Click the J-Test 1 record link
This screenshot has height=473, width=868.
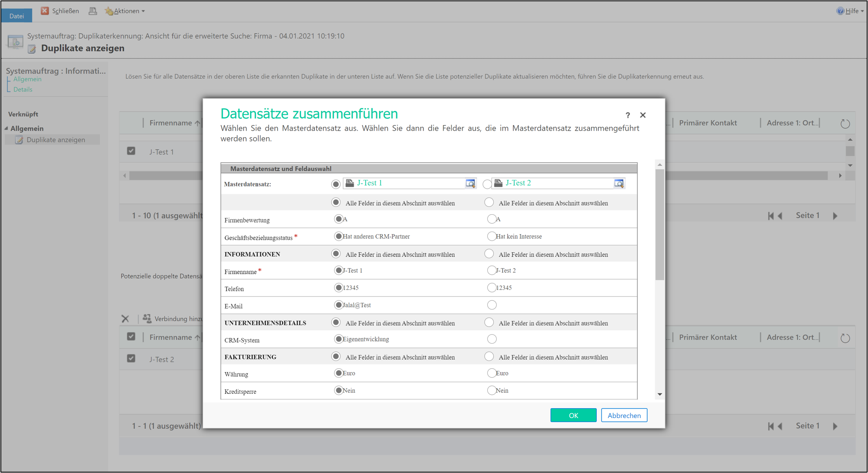pyautogui.click(x=370, y=183)
